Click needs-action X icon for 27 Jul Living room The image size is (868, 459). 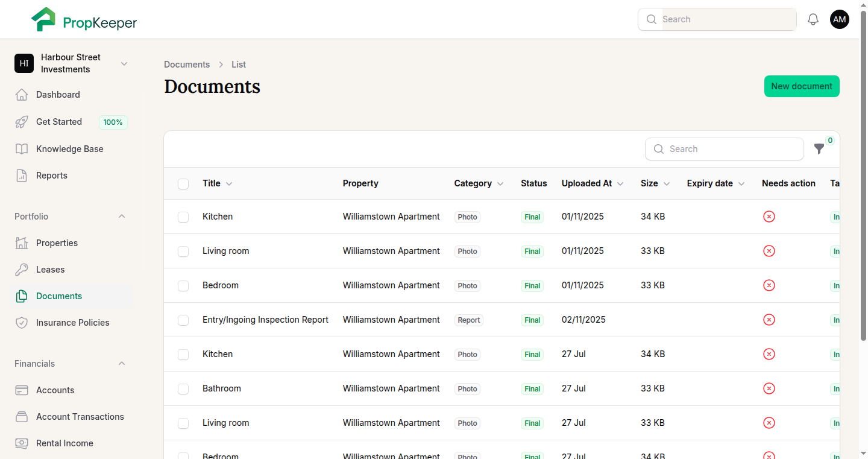(x=769, y=423)
